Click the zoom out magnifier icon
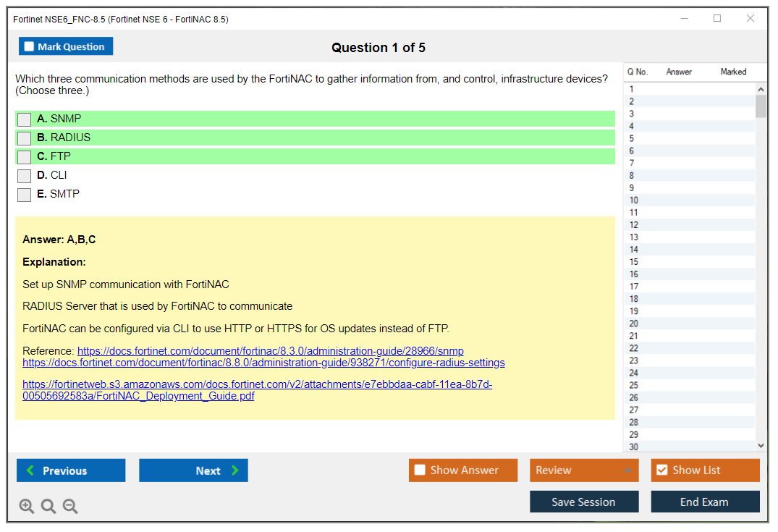The height and width of the screenshot is (532, 778). (70, 507)
